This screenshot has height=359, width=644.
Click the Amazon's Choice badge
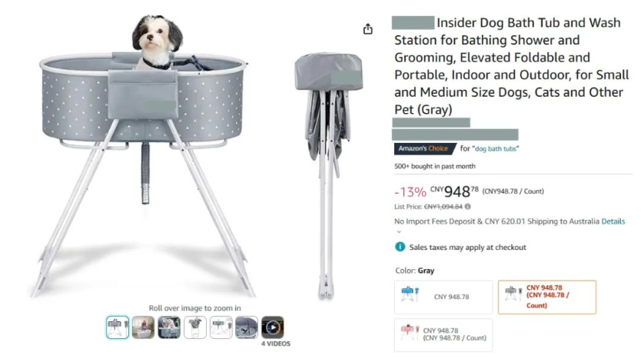point(423,148)
